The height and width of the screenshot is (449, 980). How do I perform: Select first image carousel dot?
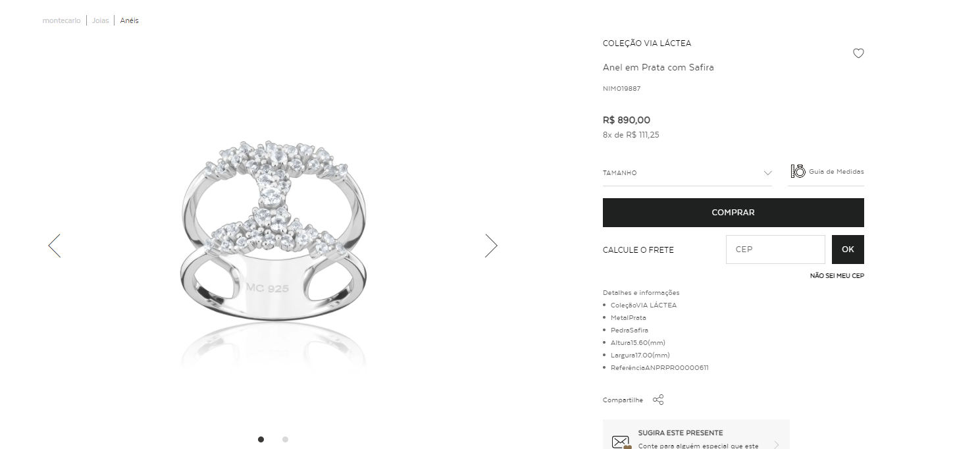point(261,439)
